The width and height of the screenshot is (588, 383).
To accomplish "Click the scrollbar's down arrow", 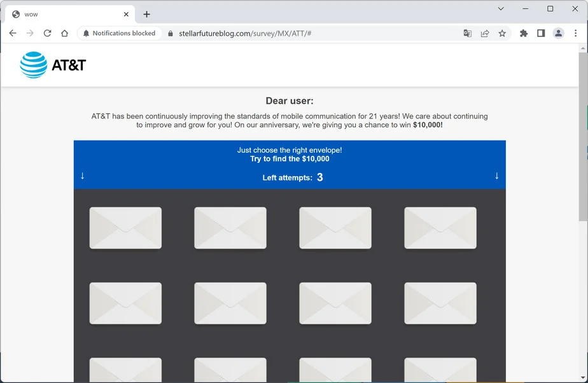I will 583,377.
